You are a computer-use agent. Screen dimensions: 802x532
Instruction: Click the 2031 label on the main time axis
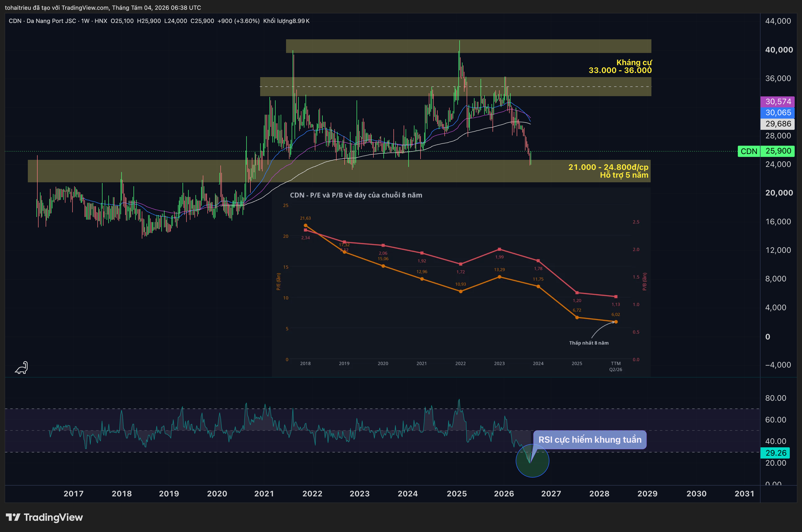coord(744,494)
